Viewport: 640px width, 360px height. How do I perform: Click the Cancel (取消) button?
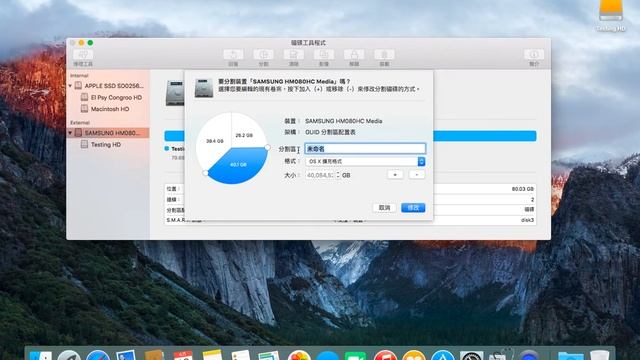click(x=384, y=208)
